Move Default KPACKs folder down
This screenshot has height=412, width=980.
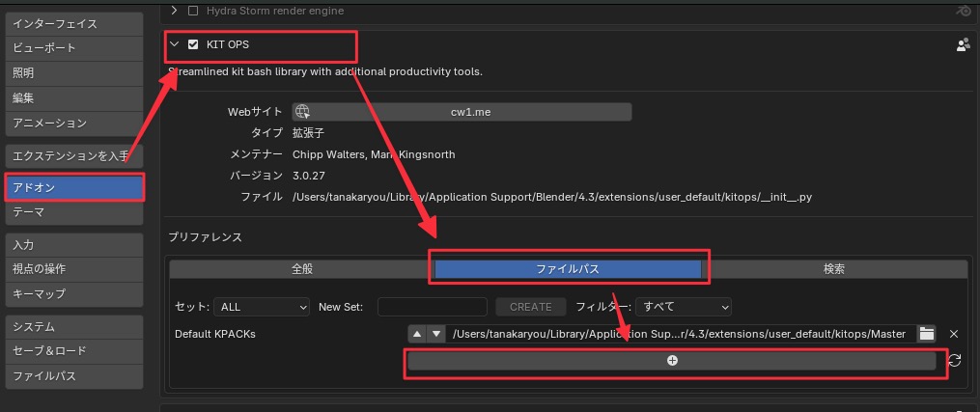[436, 334]
